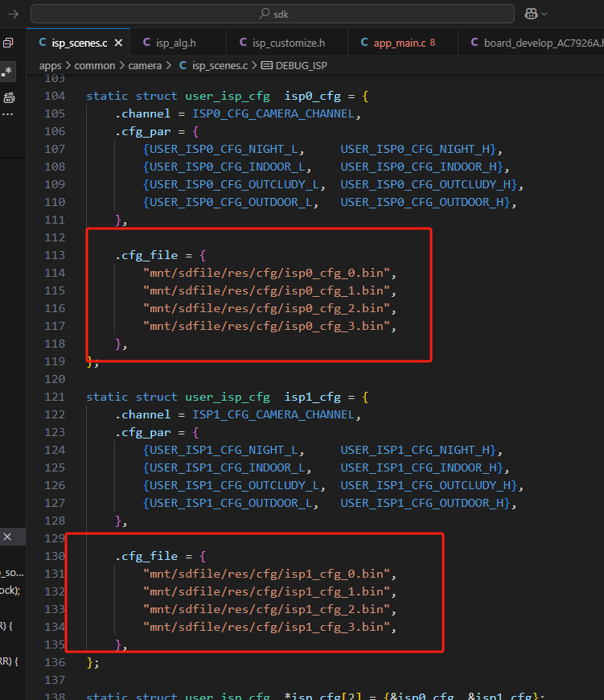
Task: Focus the sdk command center search box
Action: (273, 14)
